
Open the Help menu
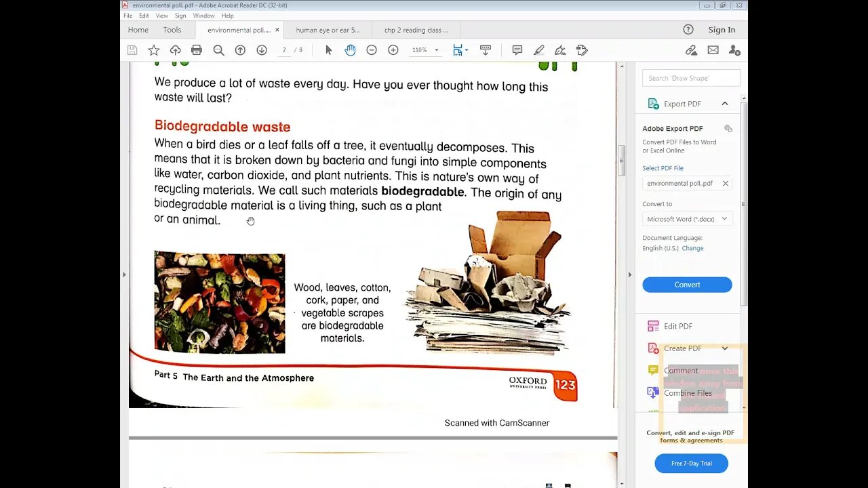pyautogui.click(x=227, y=16)
